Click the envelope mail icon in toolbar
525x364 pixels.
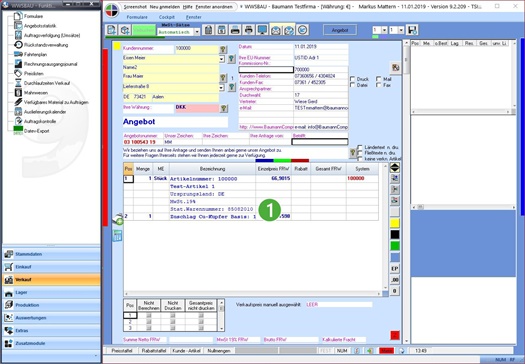(x=276, y=30)
